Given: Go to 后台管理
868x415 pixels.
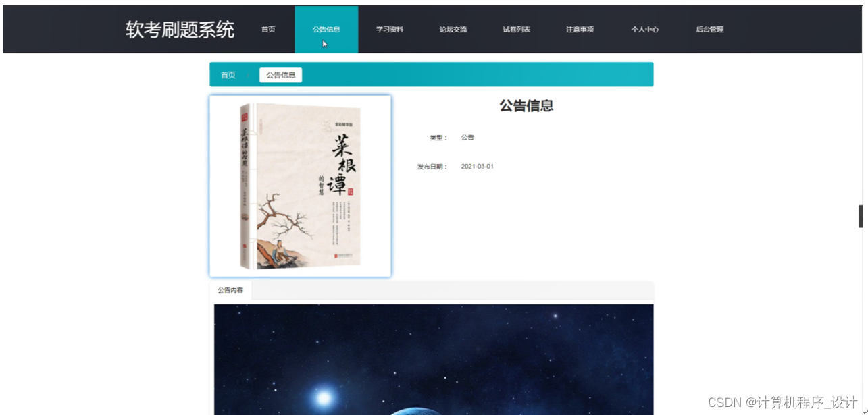Looking at the screenshot, I should (710, 30).
